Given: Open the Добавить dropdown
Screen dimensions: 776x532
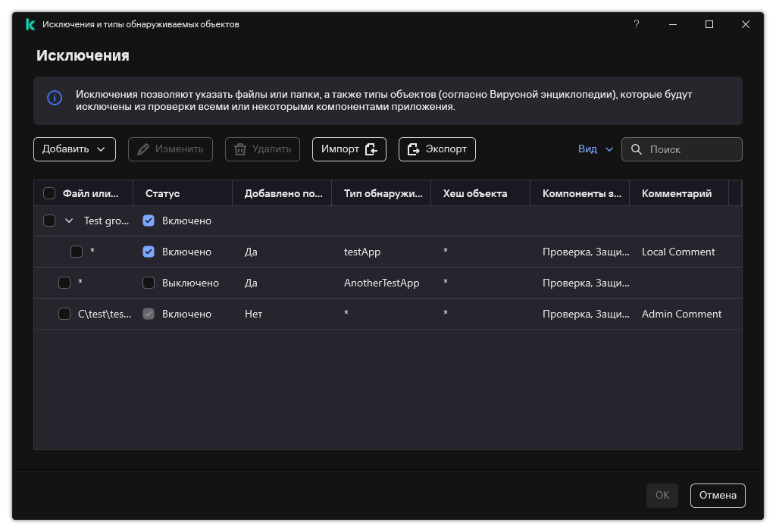Looking at the screenshot, I should 74,149.
